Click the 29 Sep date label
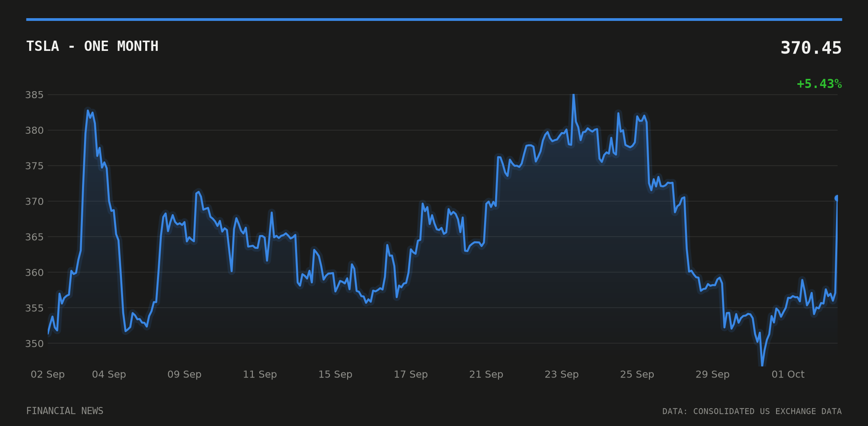This screenshot has height=426, width=868. [x=712, y=374]
